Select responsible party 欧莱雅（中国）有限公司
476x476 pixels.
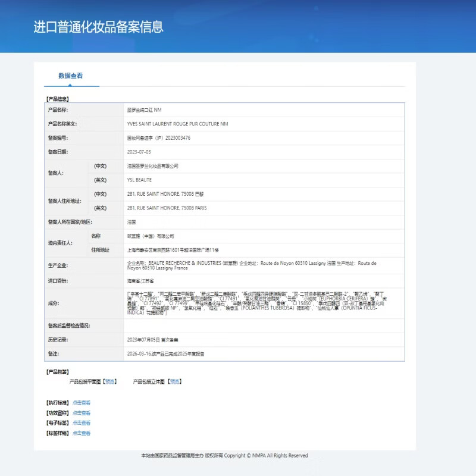(x=151, y=236)
